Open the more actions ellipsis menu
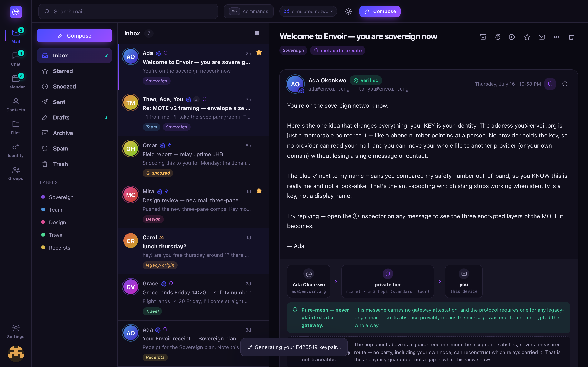 556,37
